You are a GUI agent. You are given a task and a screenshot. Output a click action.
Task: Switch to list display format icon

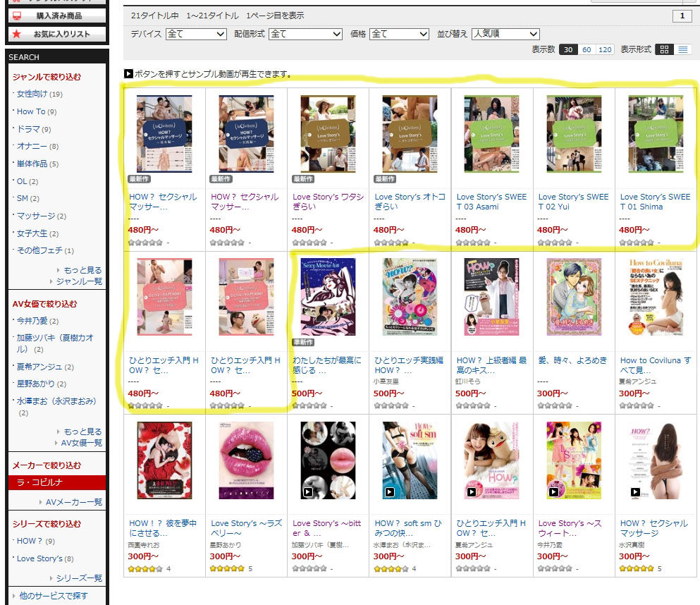tap(682, 49)
